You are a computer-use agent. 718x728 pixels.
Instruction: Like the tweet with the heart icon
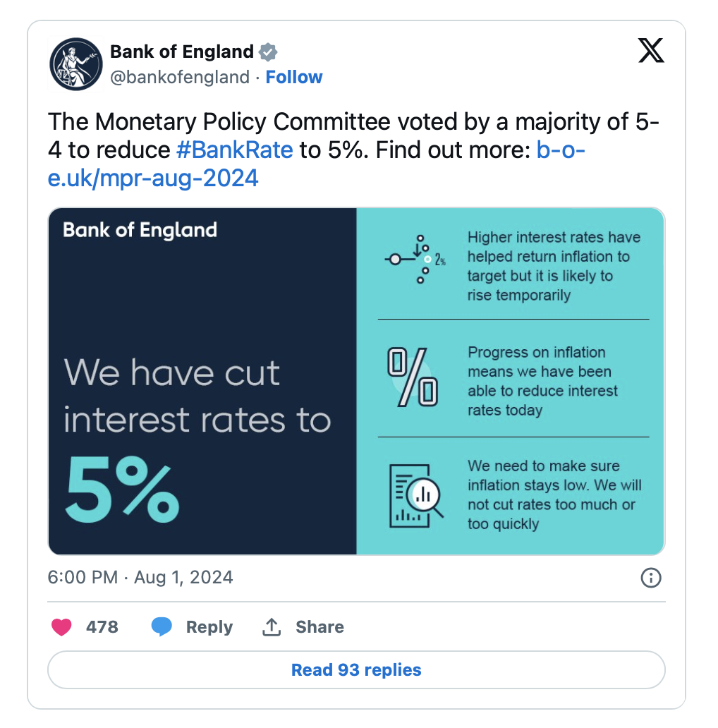pyautogui.click(x=62, y=627)
